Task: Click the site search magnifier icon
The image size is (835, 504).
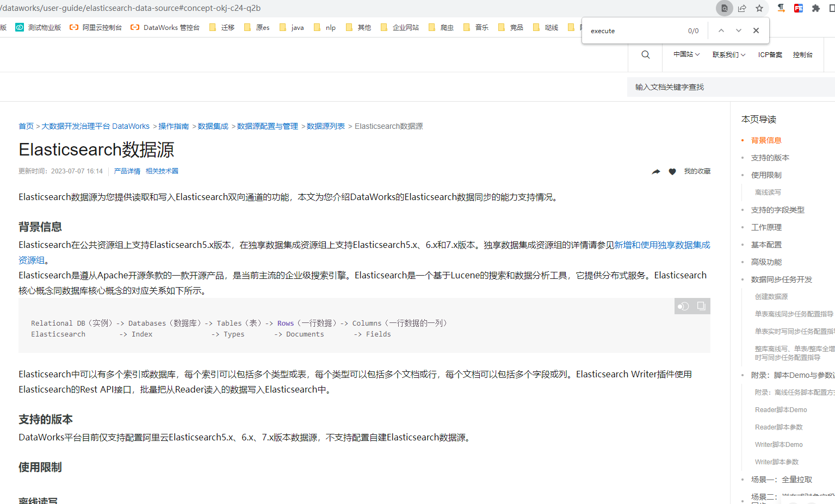Action: (646, 54)
